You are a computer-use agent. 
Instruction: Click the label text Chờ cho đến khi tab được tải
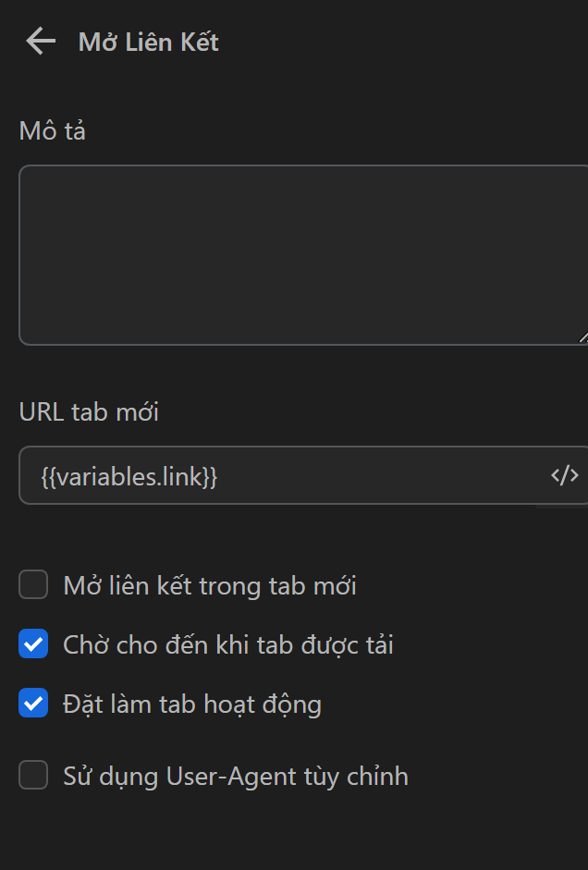[228, 644]
